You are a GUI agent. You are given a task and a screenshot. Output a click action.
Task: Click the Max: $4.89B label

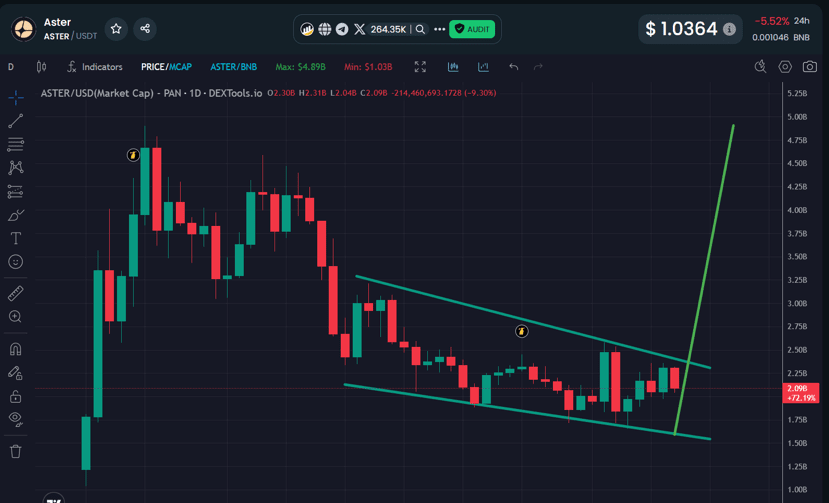click(300, 67)
